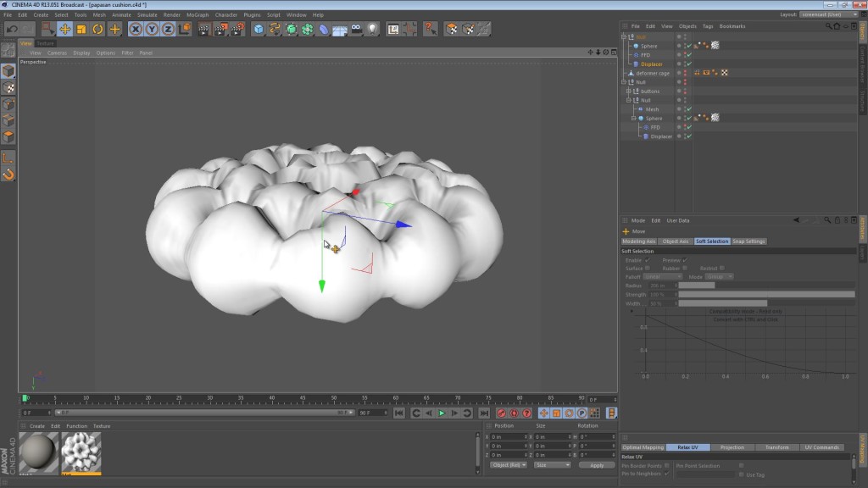
Task: Click the Autokeying record icon
Action: pyautogui.click(x=514, y=413)
